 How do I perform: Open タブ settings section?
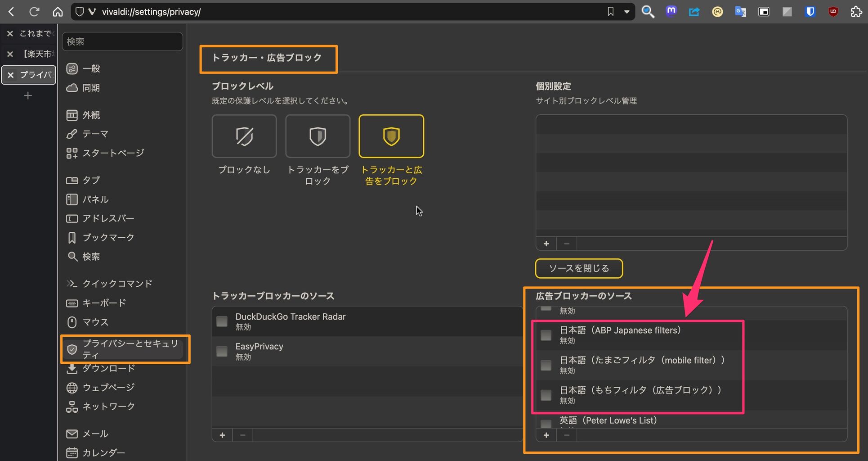click(83, 180)
